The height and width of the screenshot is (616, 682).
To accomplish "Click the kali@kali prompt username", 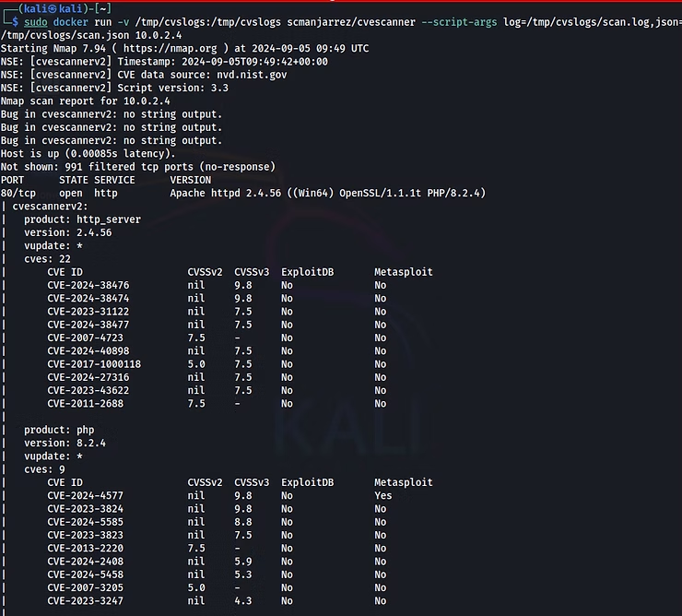I will tap(53, 8).
